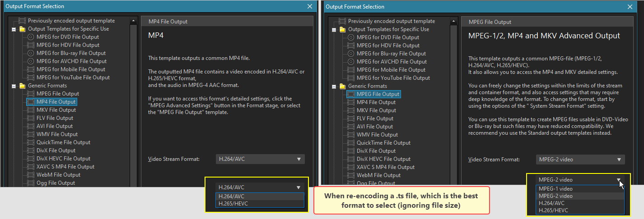644x219 pixels.
Task: Select MPEG for YouTube File Output in left tree
Action: (73, 78)
